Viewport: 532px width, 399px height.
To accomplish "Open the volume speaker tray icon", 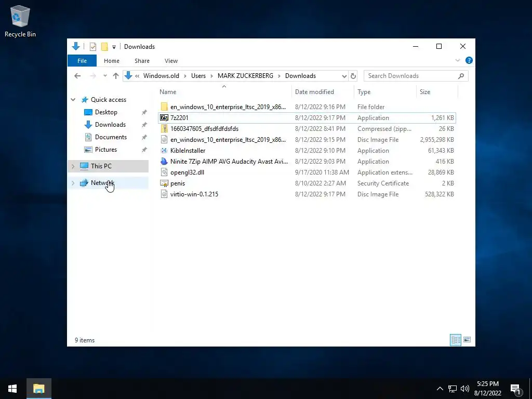I will coord(465,389).
